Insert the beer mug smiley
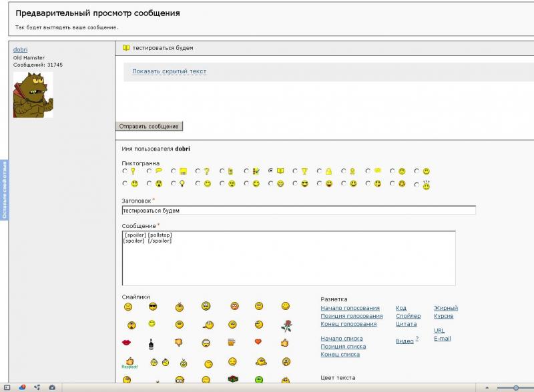Image resolution: width=534 pixels, height=392 pixels. click(x=232, y=343)
